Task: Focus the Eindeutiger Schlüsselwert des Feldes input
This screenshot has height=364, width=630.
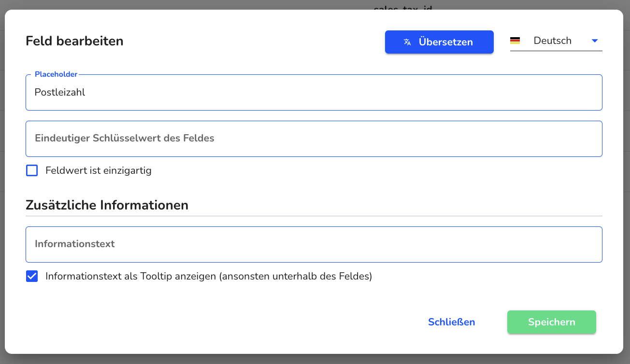Action: pyautogui.click(x=314, y=139)
